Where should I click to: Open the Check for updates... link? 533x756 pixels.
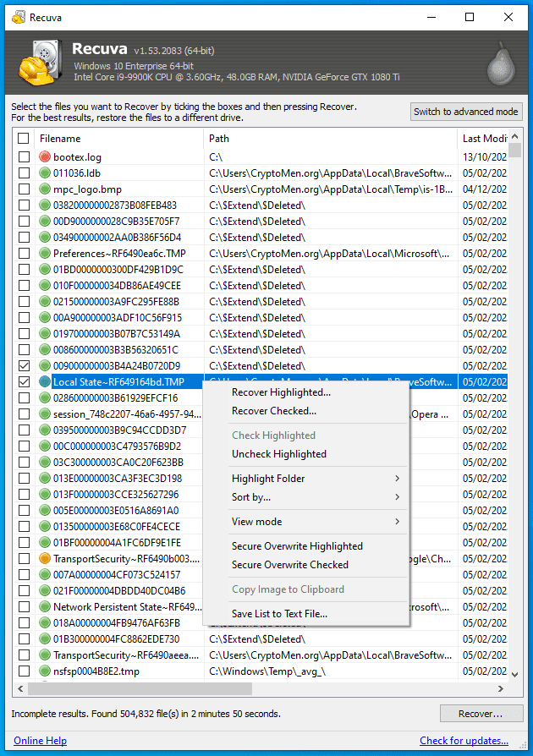tap(464, 741)
